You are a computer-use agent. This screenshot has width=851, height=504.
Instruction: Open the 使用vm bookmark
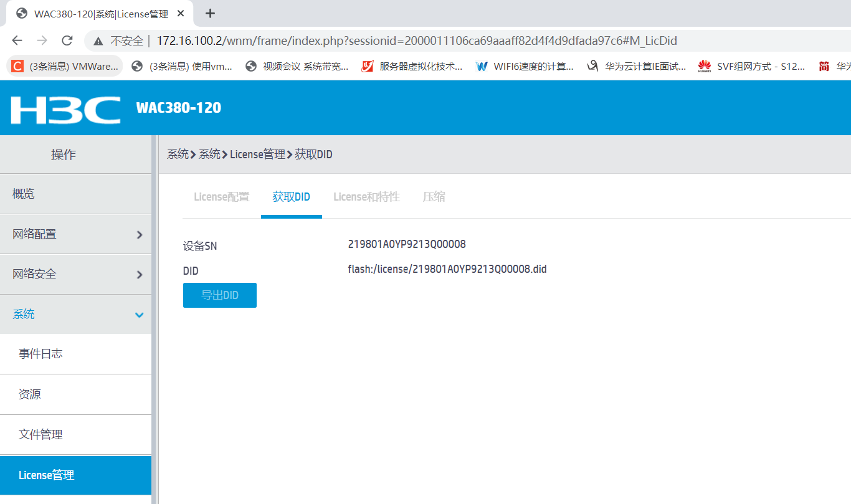182,66
